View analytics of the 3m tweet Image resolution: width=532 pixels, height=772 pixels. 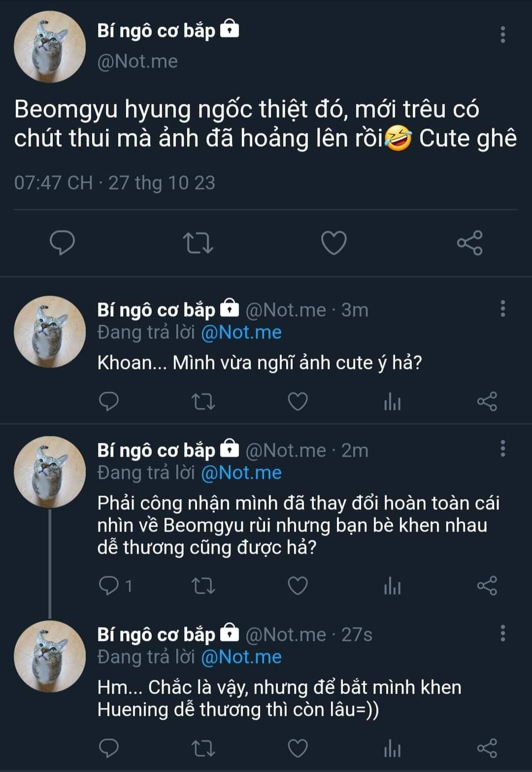pos(392,403)
